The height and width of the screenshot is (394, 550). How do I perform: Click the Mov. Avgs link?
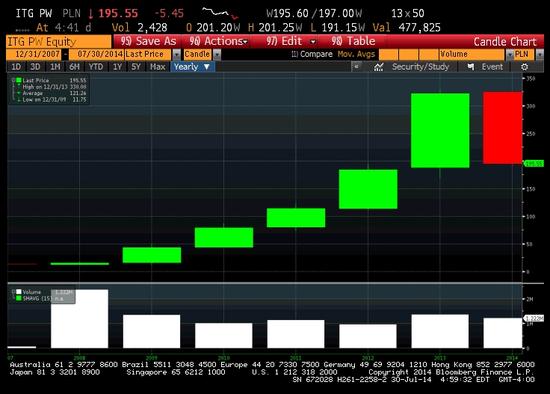click(x=356, y=54)
